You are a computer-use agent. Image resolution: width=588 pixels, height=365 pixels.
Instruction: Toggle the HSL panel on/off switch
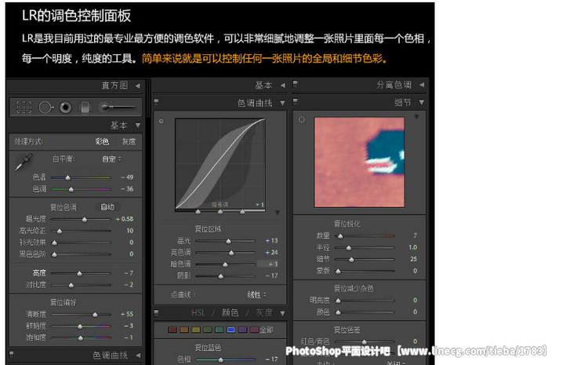point(156,312)
